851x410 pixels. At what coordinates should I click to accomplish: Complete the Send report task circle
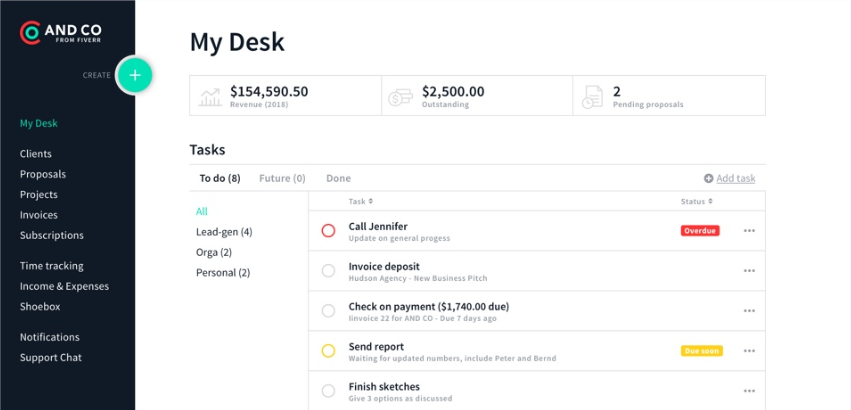click(328, 351)
